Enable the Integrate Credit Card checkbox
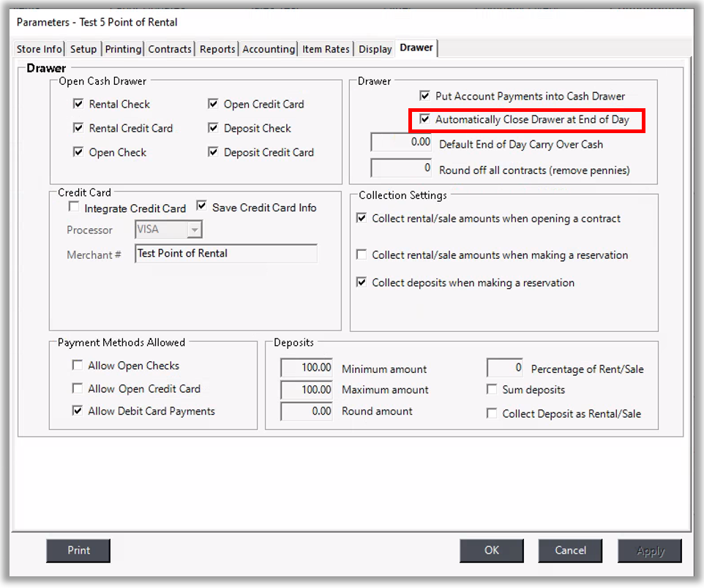The image size is (704, 588). coord(74,208)
